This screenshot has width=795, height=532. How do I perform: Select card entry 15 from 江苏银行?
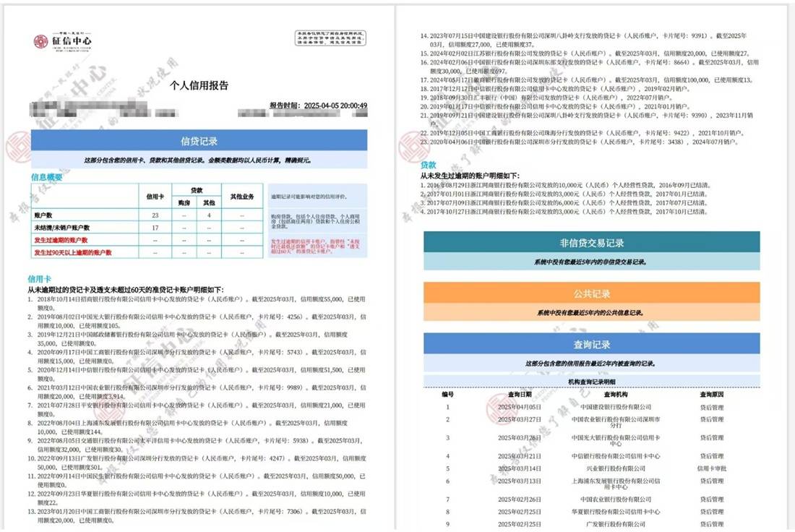click(x=585, y=53)
